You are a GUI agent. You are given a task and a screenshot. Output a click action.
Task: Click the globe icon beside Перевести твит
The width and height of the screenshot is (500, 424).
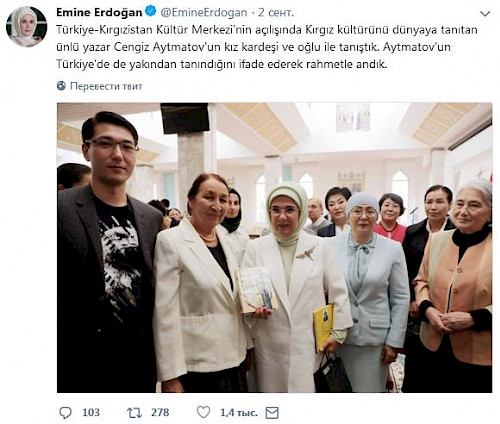pos(61,86)
